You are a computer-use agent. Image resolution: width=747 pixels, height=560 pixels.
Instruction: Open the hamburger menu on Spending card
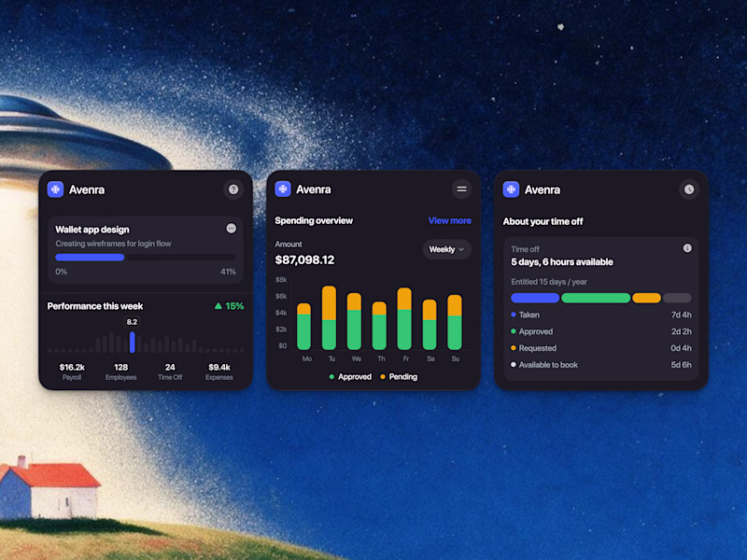[461, 189]
